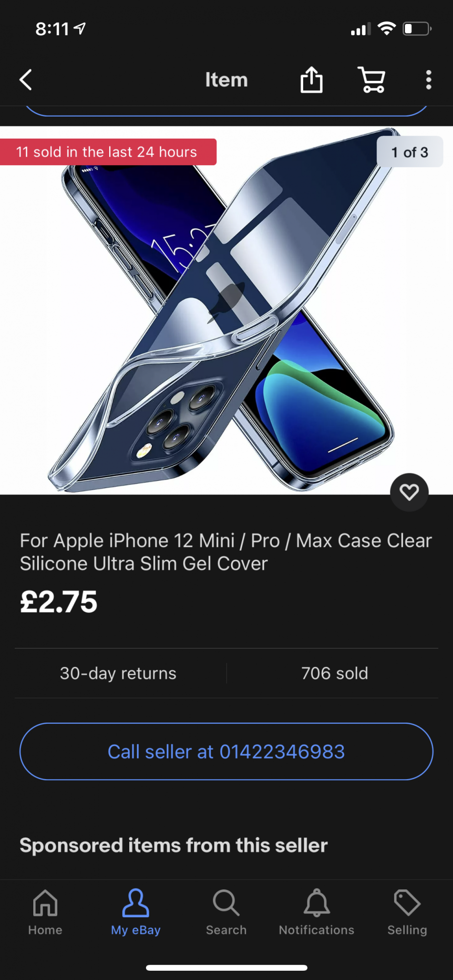The image size is (453, 980).
Task: Open Notifications bell tab
Action: click(316, 912)
